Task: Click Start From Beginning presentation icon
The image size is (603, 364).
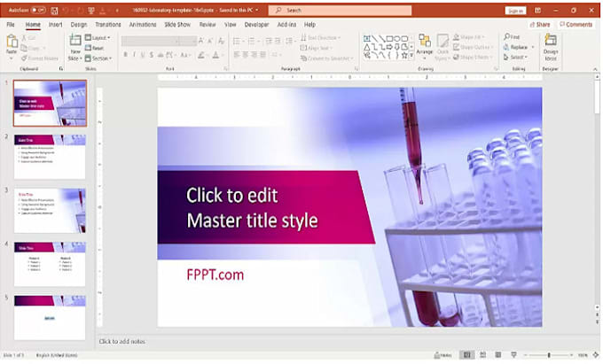Action: click(x=91, y=11)
